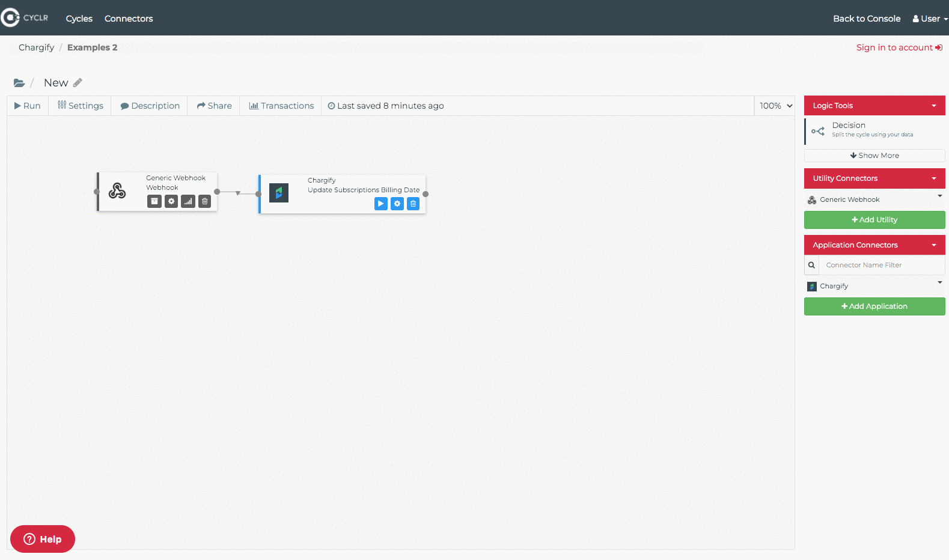Image resolution: width=949 pixels, height=560 pixels.
Task: Click the Generic Webhook sidebar icon
Action: (x=812, y=200)
